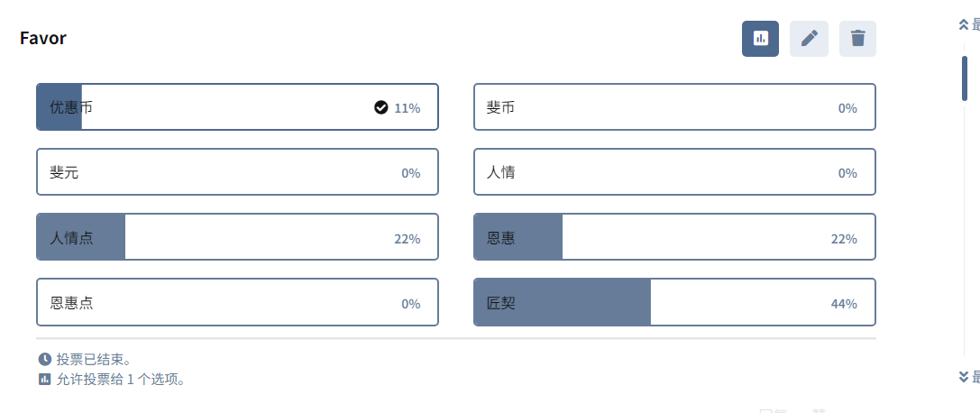
Task: Delete the poll using trash icon
Action: click(857, 39)
